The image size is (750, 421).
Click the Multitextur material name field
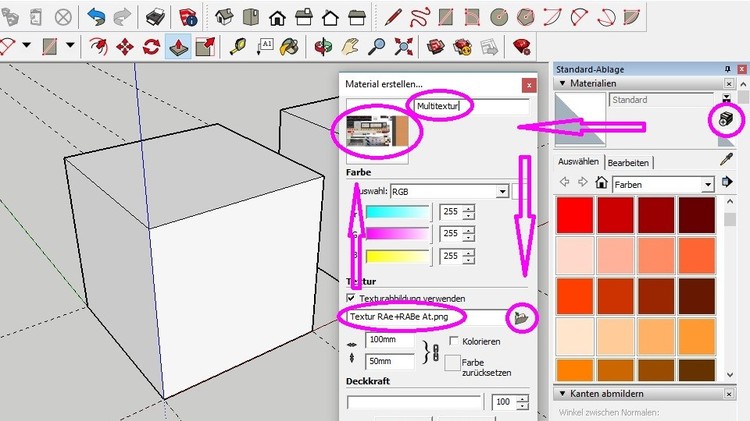(x=471, y=106)
